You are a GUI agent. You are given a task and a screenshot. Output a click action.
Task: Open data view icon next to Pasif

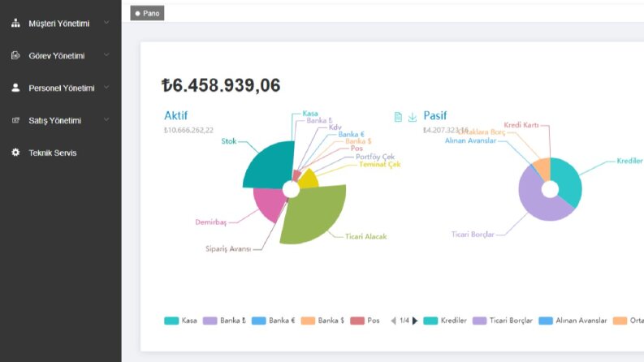pos(398,117)
